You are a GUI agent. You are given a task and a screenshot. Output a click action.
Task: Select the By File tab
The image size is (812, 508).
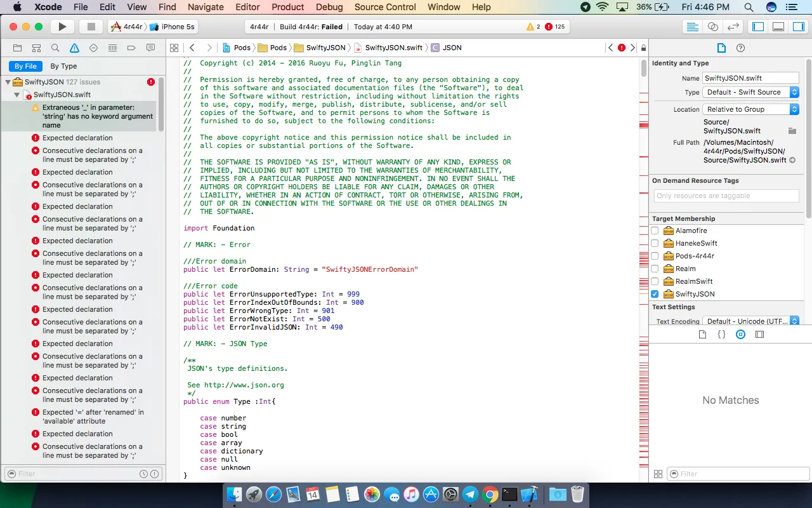pyautogui.click(x=25, y=66)
